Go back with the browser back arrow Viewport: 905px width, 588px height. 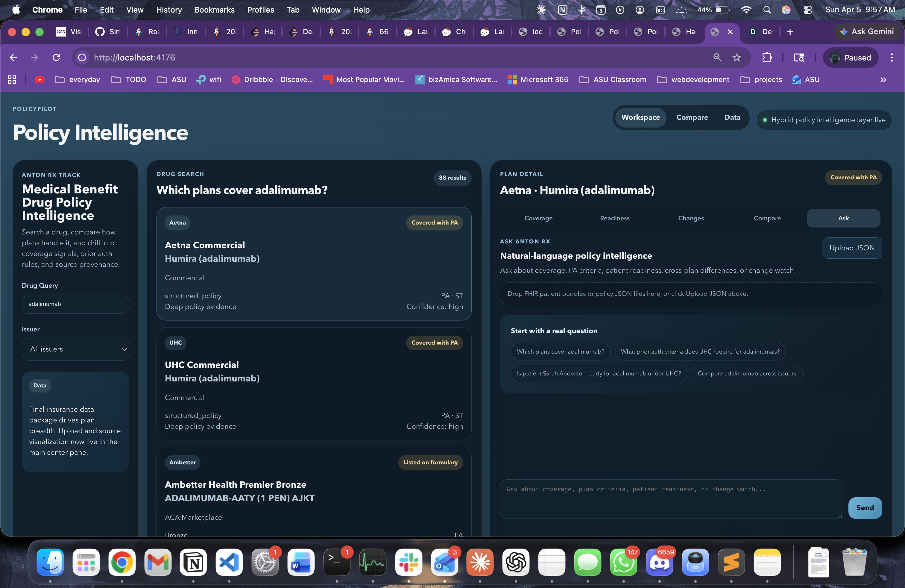point(13,57)
